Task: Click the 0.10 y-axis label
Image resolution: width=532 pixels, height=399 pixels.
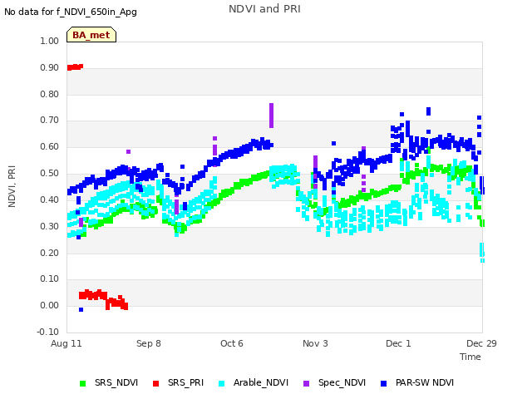Action: pos(50,279)
